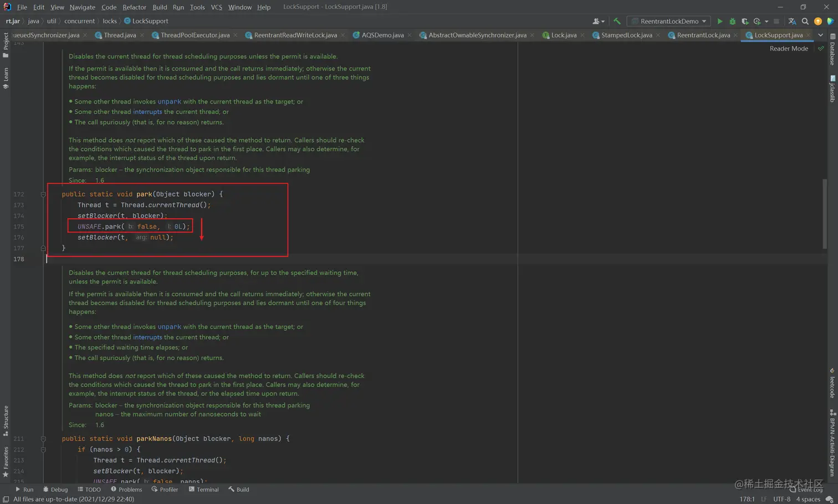Open the VCS menu
The image size is (838, 504).
pos(216,7)
